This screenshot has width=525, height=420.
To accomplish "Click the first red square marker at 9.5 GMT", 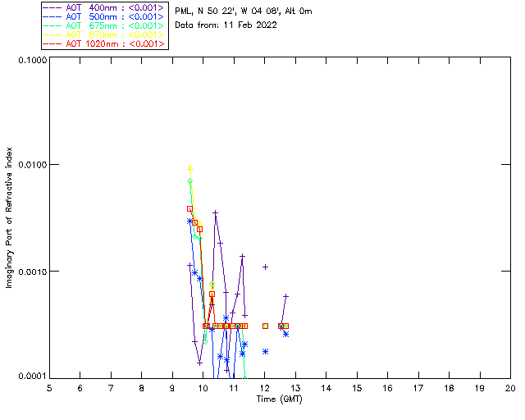I will coord(189,208).
